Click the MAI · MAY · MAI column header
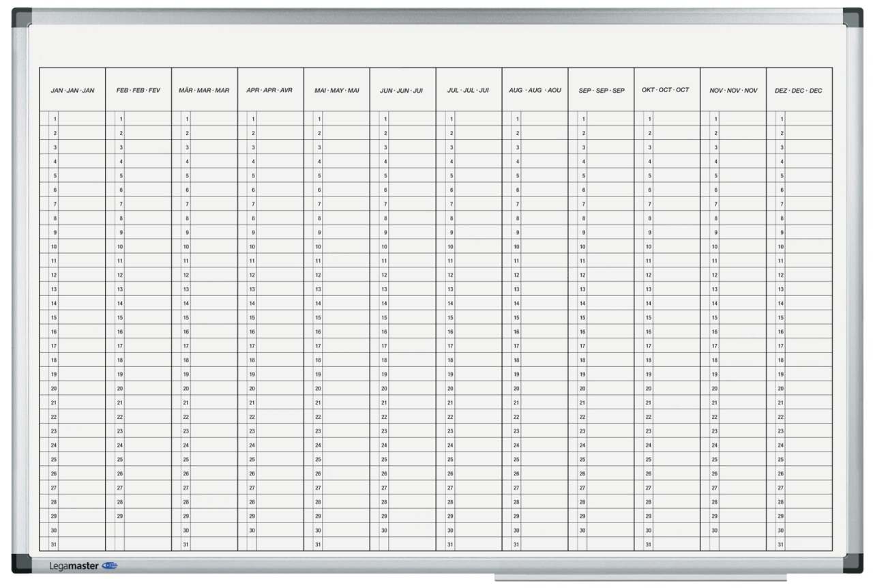 [x=337, y=90]
